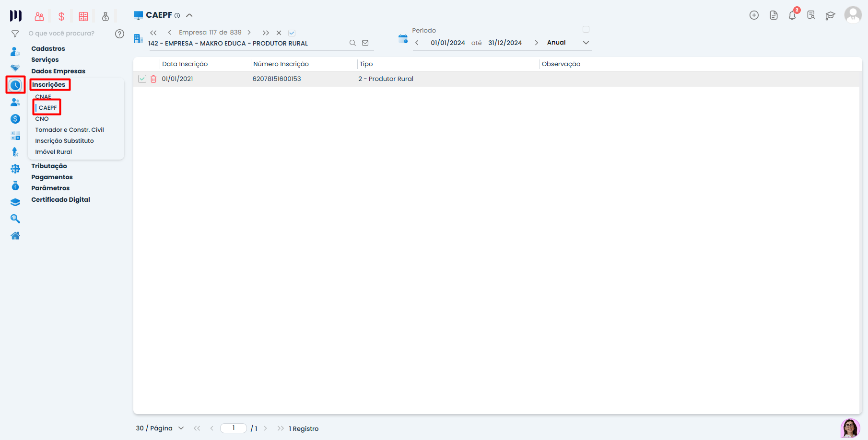Click the circled plus add icon
This screenshot has width=868, height=440.
coord(754,15)
